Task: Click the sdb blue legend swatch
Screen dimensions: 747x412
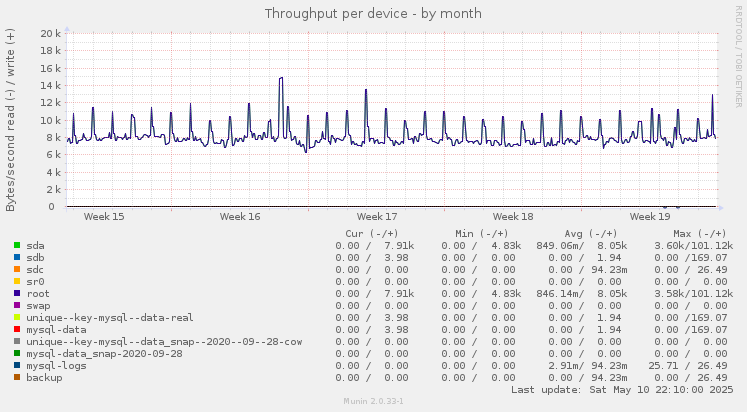Action: click(17, 257)
